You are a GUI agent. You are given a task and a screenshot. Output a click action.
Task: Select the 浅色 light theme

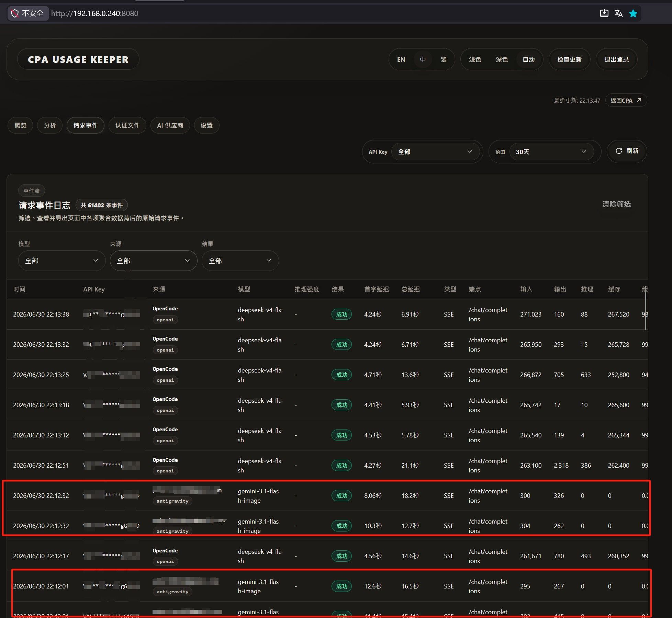(x=475, y=59)
